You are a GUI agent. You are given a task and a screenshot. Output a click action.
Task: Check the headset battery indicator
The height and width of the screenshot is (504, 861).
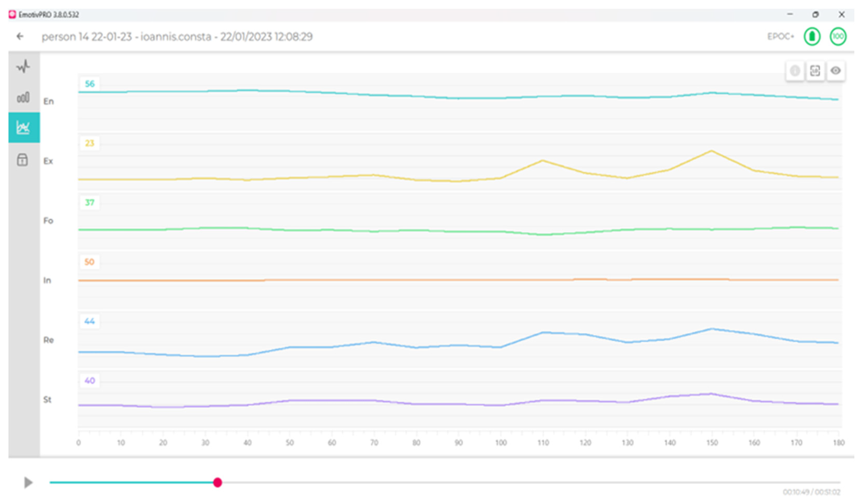coord(812,36)
